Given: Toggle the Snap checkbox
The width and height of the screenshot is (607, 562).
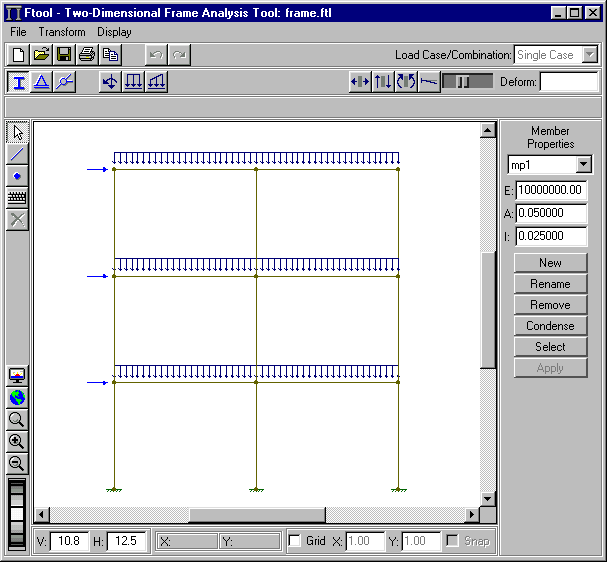Looking at the screenshot, I should click(x=452, y=541).
